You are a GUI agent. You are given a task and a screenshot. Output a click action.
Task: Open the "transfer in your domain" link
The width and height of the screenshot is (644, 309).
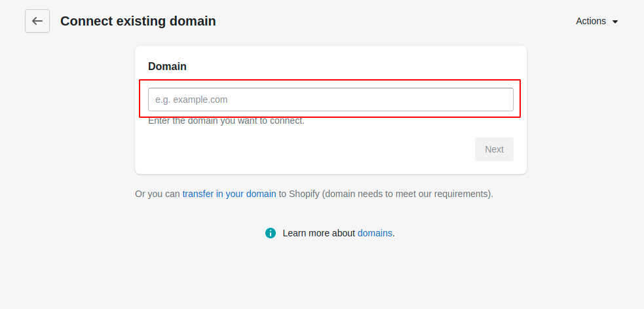click(x=229, y=194)
